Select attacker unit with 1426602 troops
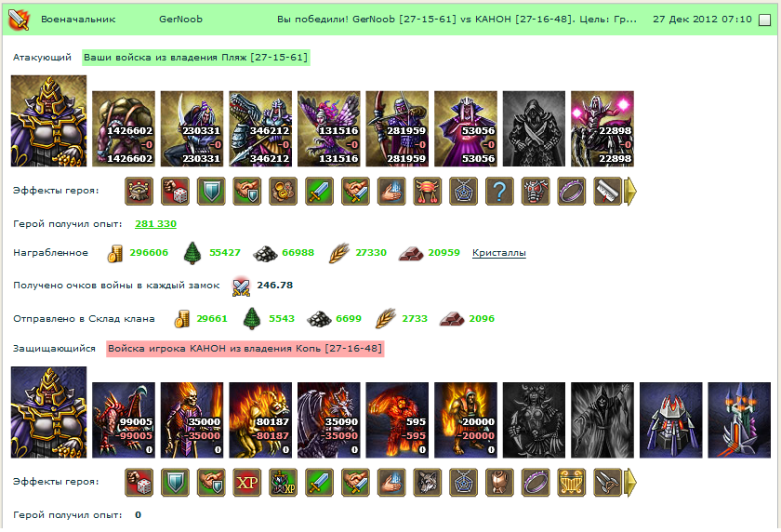The height and width of the screenshot is (532, 781). pos(124,128)
